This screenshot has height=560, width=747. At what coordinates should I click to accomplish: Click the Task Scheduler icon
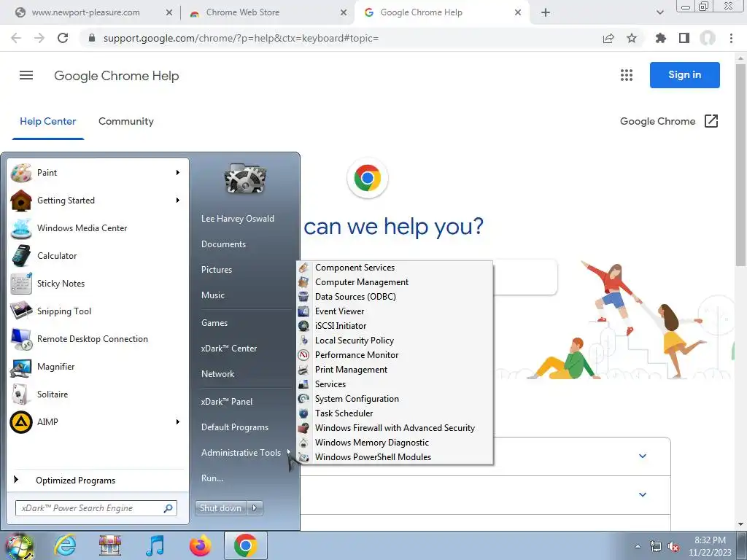(303, 413)
